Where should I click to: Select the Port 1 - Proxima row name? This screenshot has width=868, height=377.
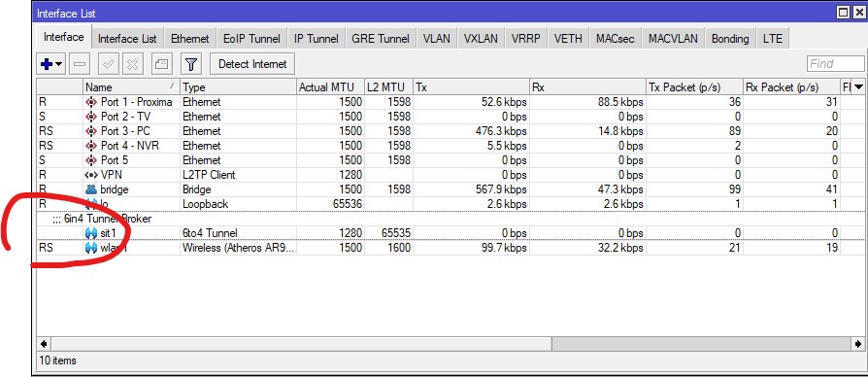[136, 102]
